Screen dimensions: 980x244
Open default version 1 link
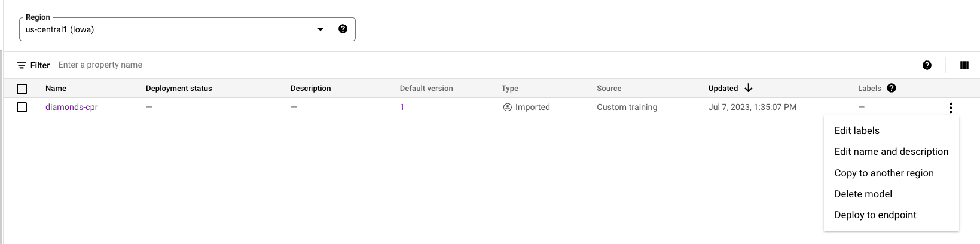click(x=402, y=108)
